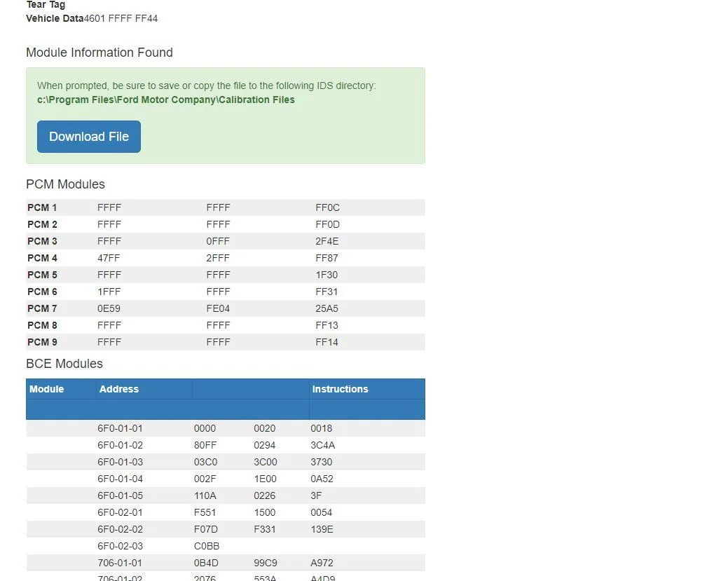
Task: Select address 6F0-01-03 in BCE table
Action: 120,462
